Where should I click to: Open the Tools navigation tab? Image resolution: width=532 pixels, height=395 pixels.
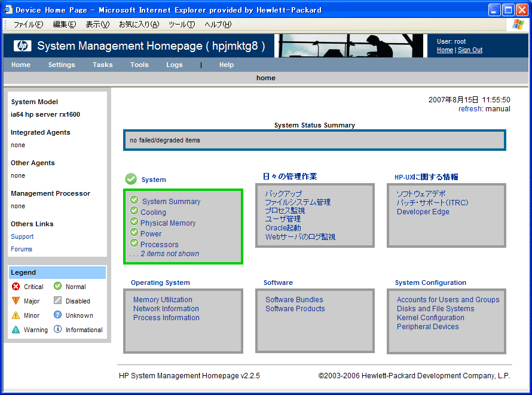(139, 65)
